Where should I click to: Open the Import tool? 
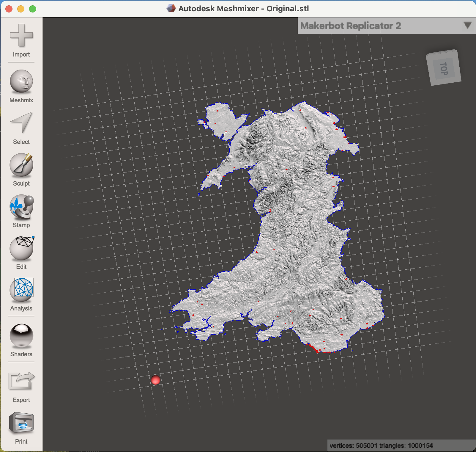[x=21, y=40]
